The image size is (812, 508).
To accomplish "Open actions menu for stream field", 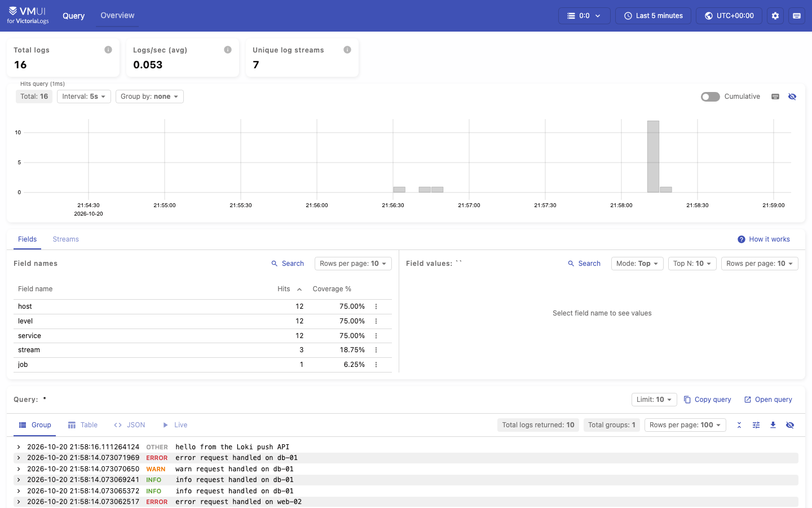I will (376, 350).
